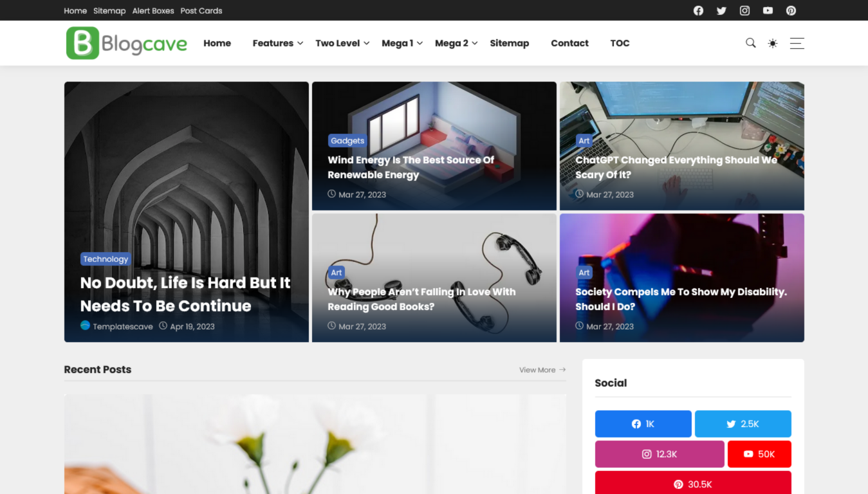
Task: Click Sitemap link in top bar
Action: pyautogui.click(x=109, y=10)
